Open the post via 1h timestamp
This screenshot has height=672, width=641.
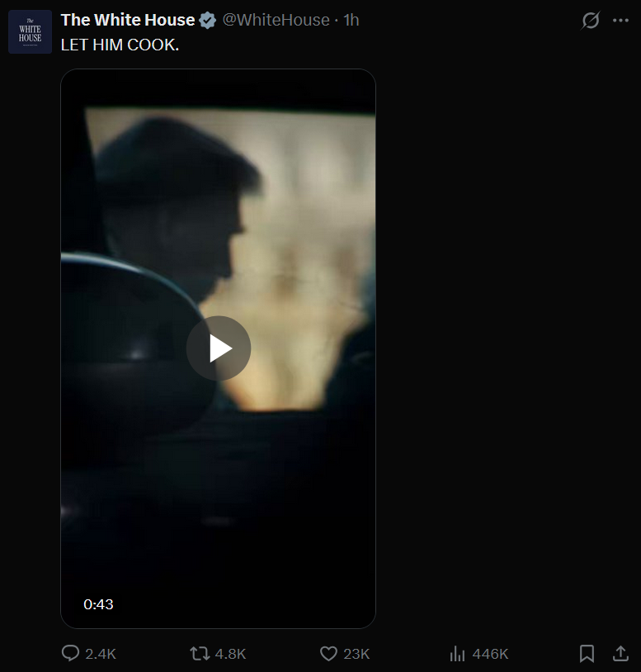tap(351, 20)
